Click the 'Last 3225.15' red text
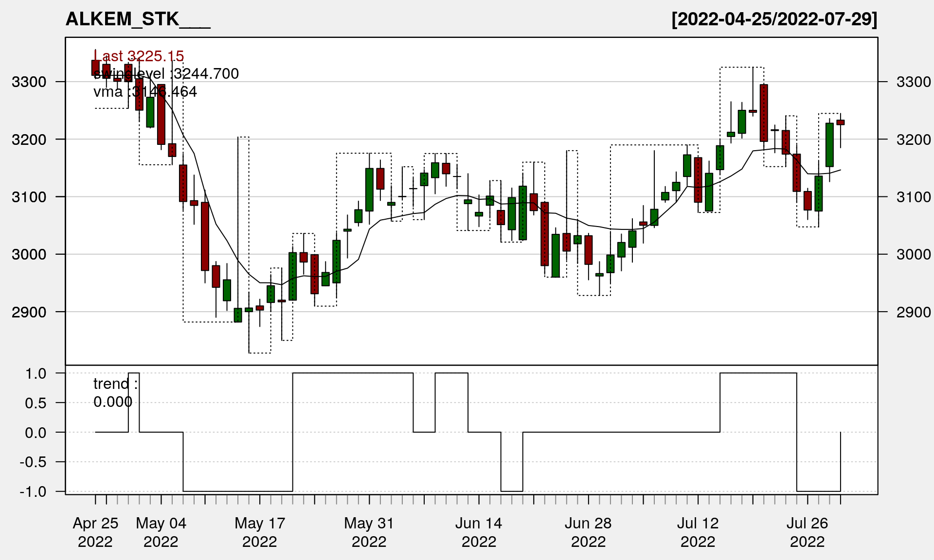 (x=139, y=56)
